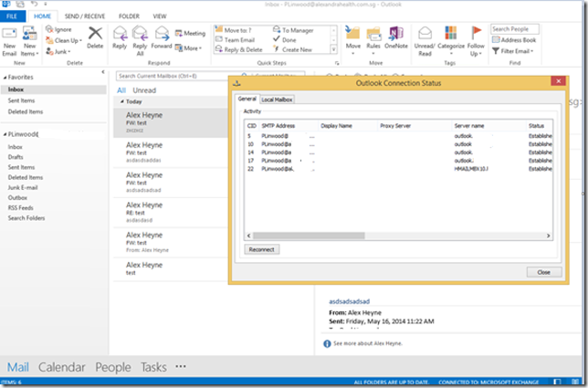
Task: Click the horizontal scrollbar thumb in Activity list
Action: click(x=309, y=236)
